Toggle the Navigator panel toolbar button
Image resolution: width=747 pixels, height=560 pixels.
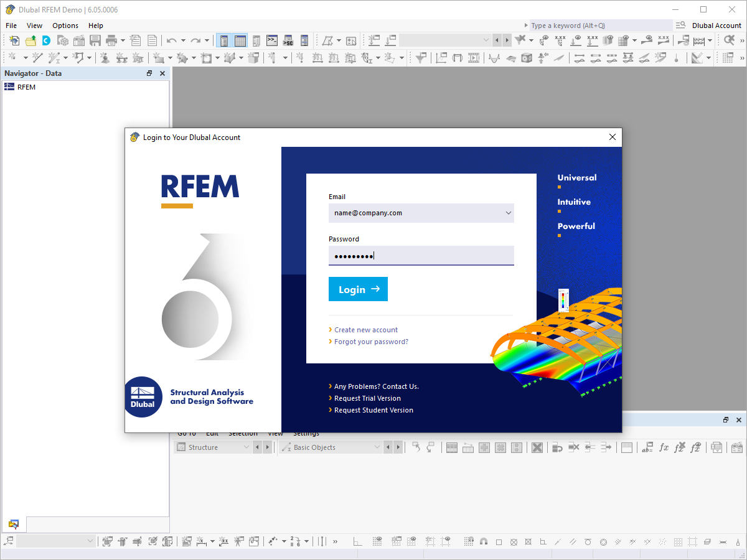click(x=224, y=40)
